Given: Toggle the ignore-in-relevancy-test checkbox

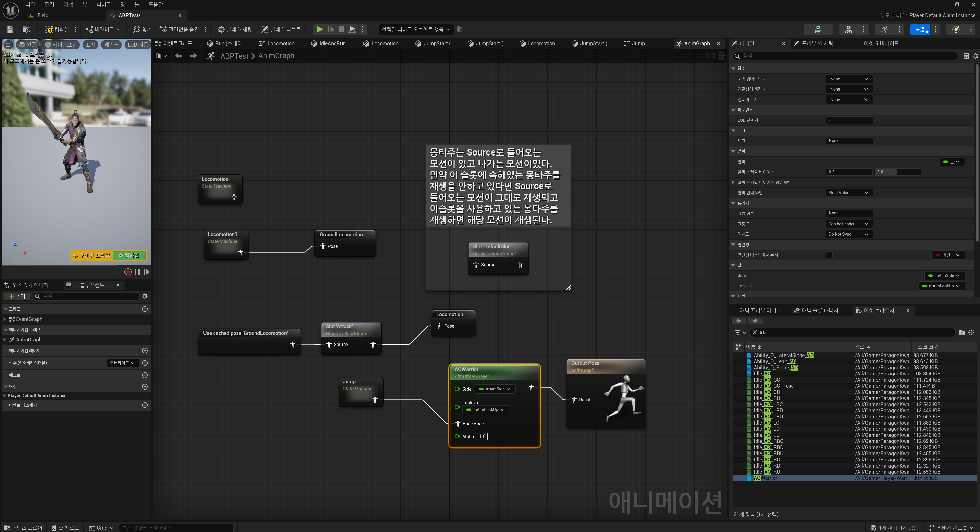Looking at the screenshot, I should pos(829,255).
